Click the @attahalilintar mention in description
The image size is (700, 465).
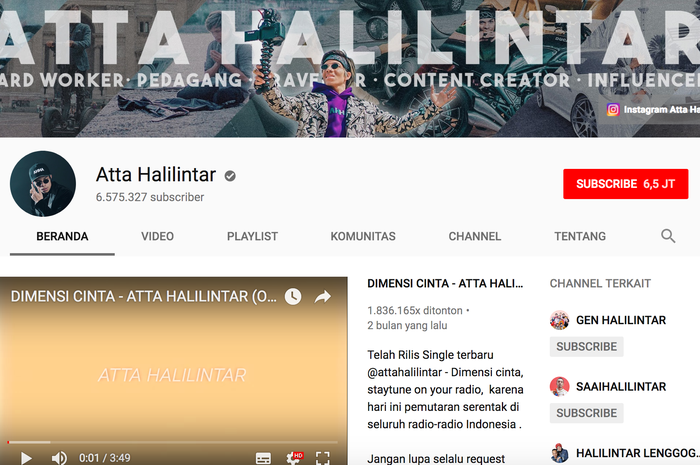point(404,372)
